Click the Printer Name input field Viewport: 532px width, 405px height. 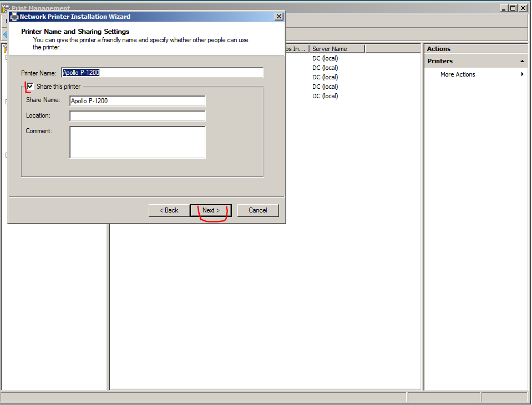162,73
